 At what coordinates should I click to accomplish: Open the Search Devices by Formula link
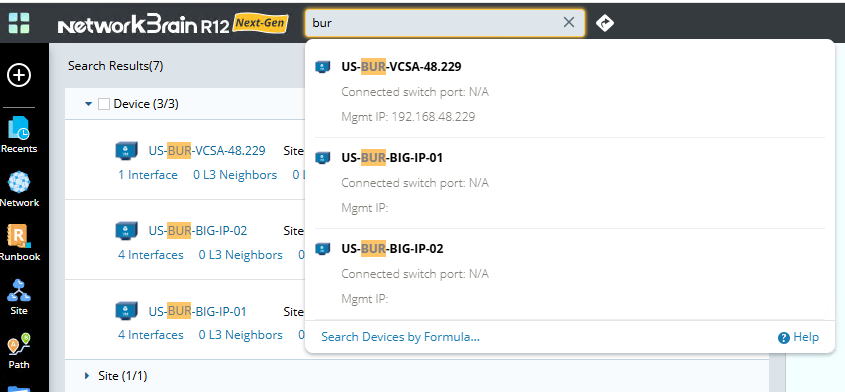[x=400, y=337]
